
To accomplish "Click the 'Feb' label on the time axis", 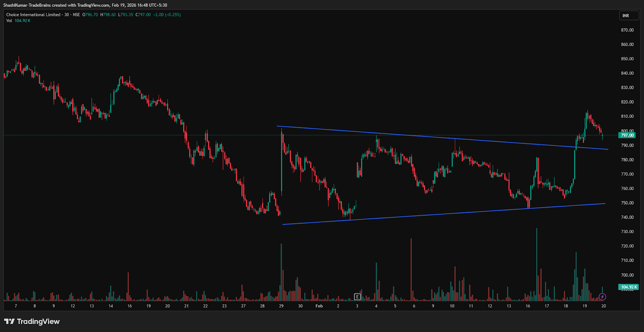I will (x=319, y=306).
